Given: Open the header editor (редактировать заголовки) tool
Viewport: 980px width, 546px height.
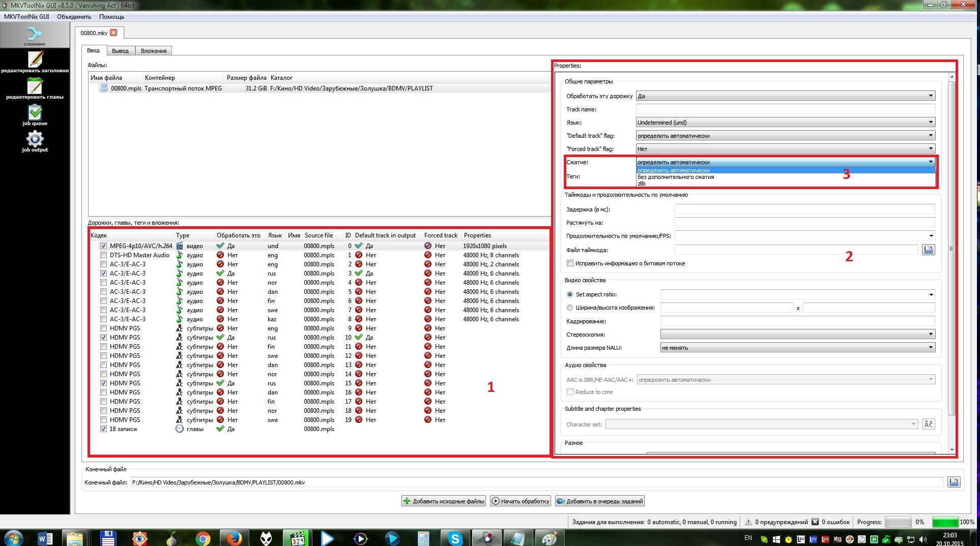Looking at the screenshot, I should pos(35,62).
